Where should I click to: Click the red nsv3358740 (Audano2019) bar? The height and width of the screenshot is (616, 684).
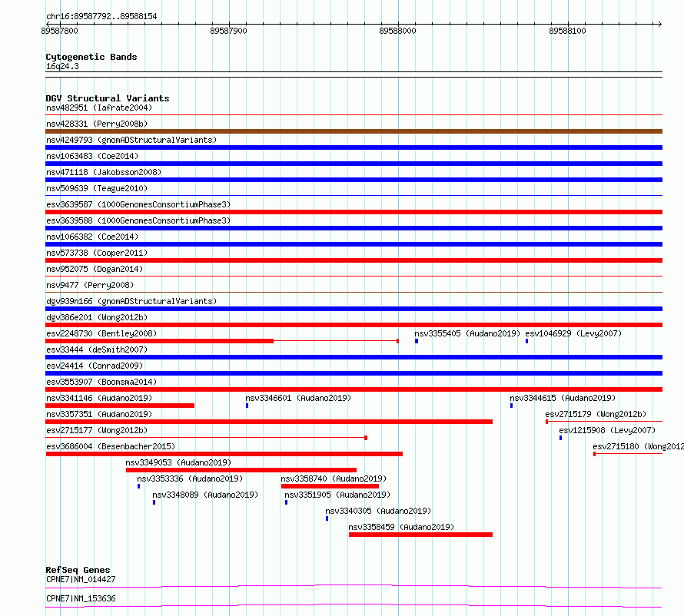click(x=330, y=486)
